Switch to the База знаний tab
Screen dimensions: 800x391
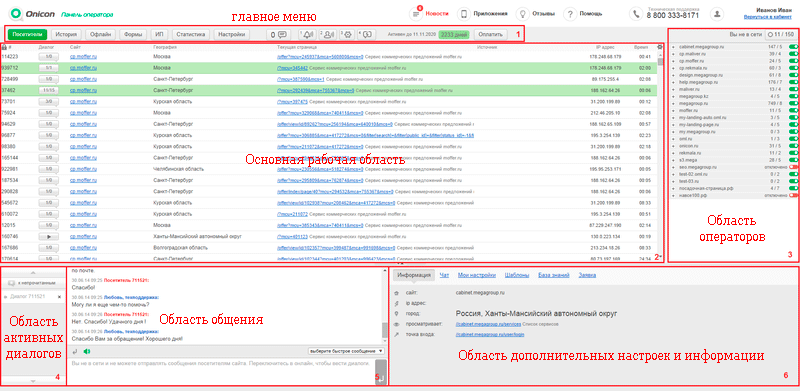click(554, 275)
